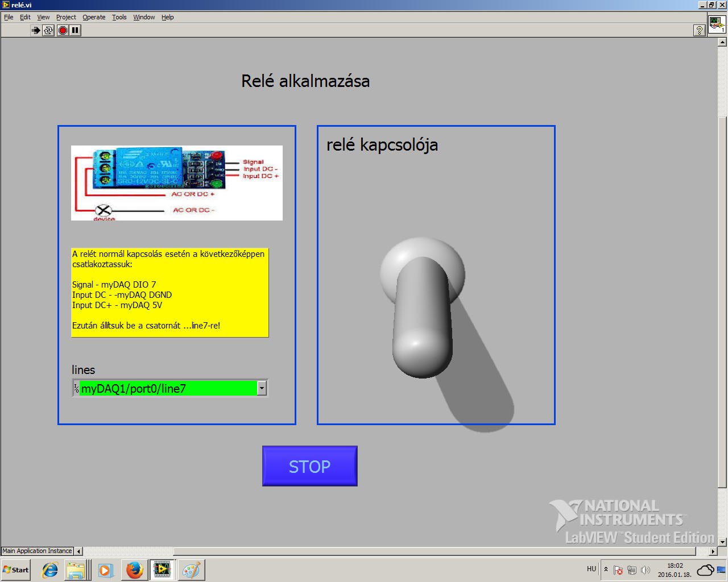Screen dimensions: 728x582
Task: Open the Operate menu
Action: pos(94,17)
